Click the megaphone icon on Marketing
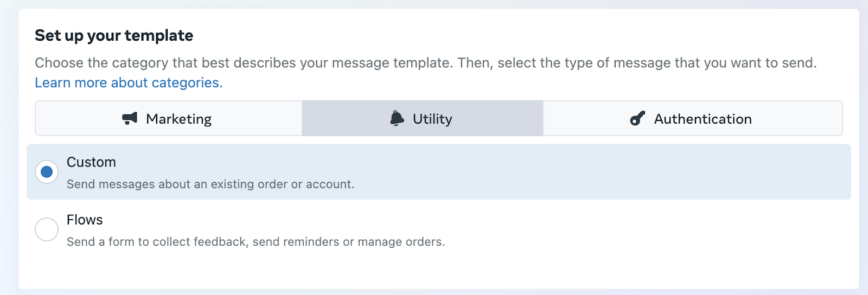868x295 pixels. tap(130, 118)
